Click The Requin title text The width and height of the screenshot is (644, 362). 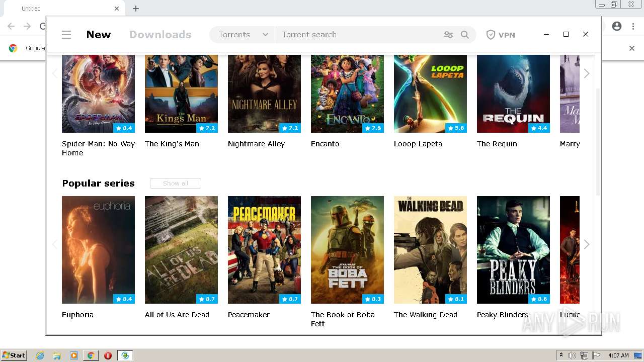(x=497, y=144)
